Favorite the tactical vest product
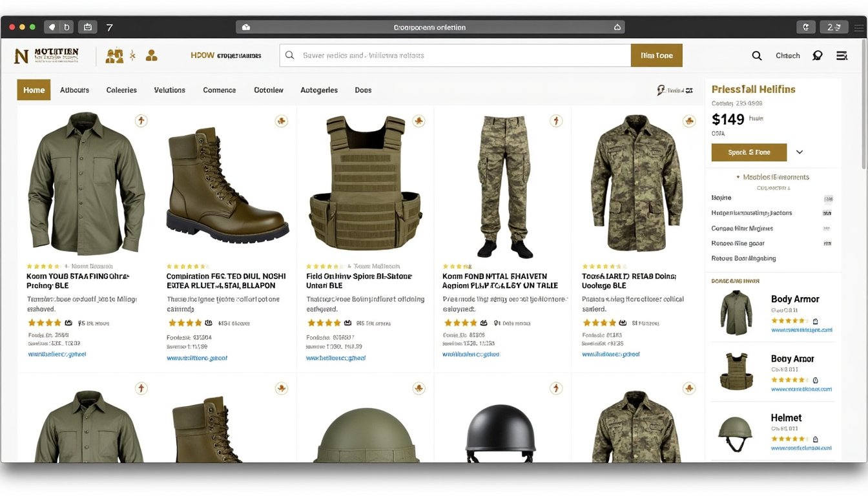 pos(418,121)
